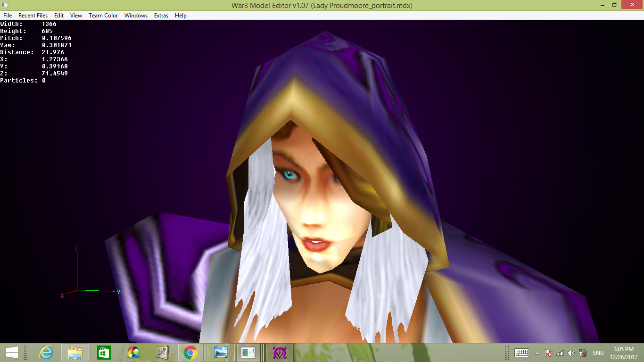
Task: Open the Recent Files menu
Action: tap(33, 16)
